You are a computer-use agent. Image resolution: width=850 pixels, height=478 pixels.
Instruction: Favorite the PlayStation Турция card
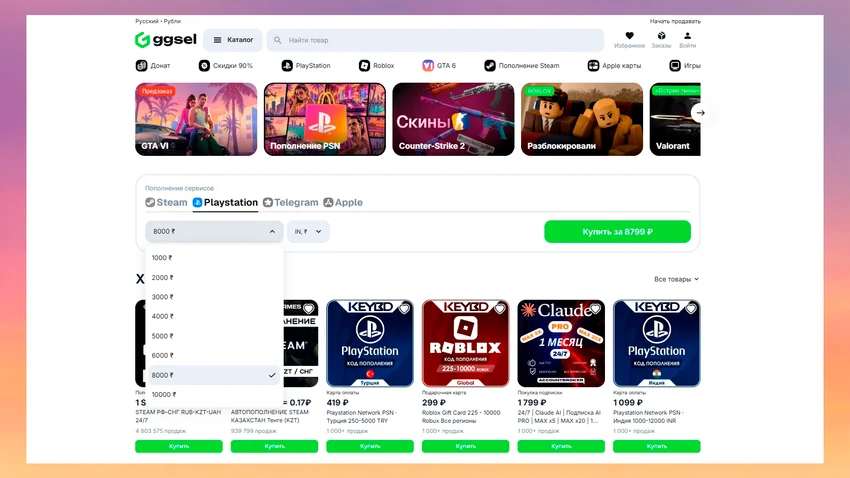click(x=404, y=308)
